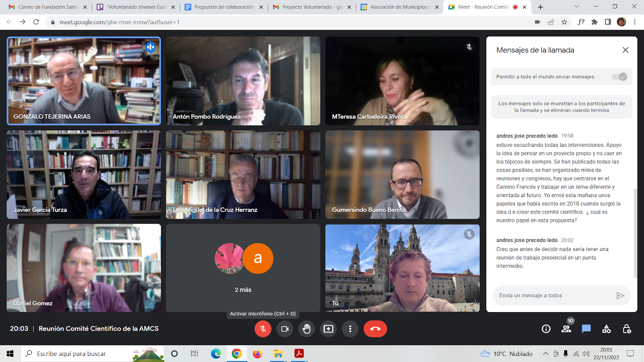The height and width of the screenshot is (362, 644).
Task: Unmute microphone with red mic button
Action: 263,329
